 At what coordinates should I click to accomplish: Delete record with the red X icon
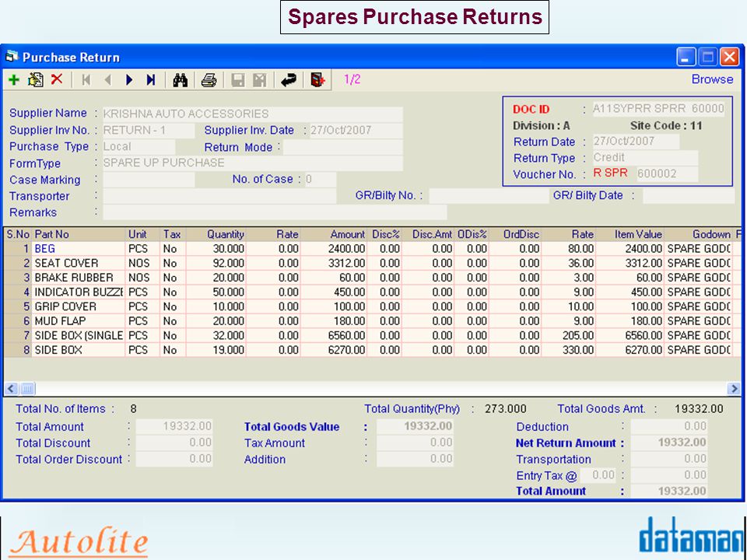pyautogui.click(x=57, y=79)
